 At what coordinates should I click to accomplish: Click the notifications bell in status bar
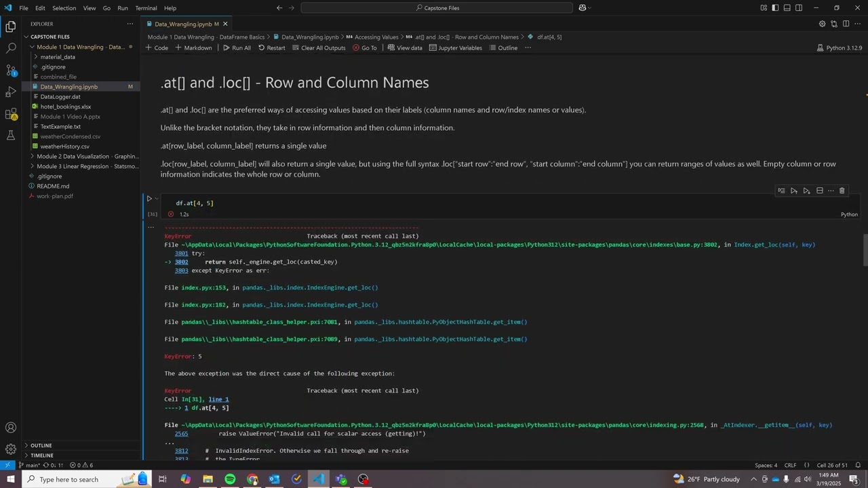click(x=859, y=465)
